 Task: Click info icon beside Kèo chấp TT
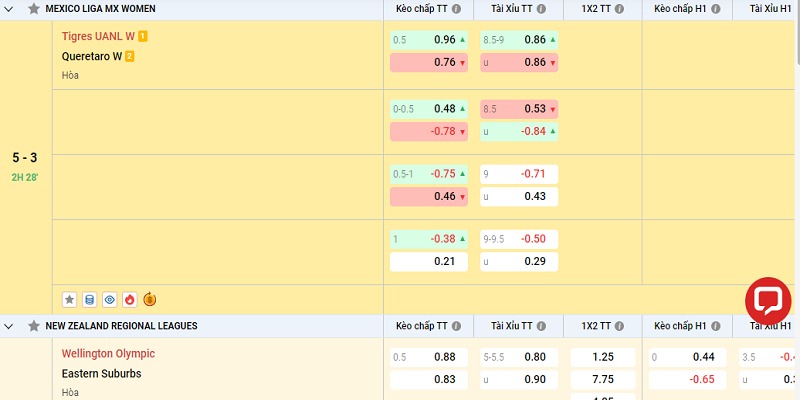[x=456, y=8]
